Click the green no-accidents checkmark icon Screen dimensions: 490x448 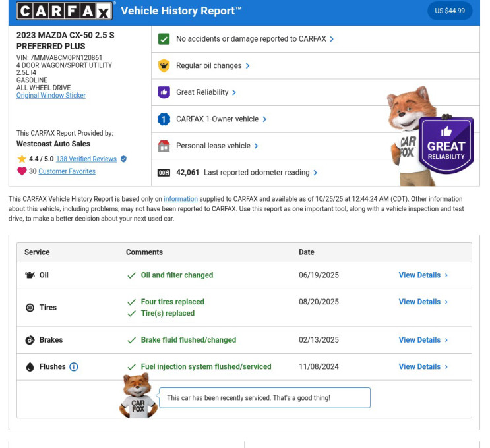coord(164,39)
